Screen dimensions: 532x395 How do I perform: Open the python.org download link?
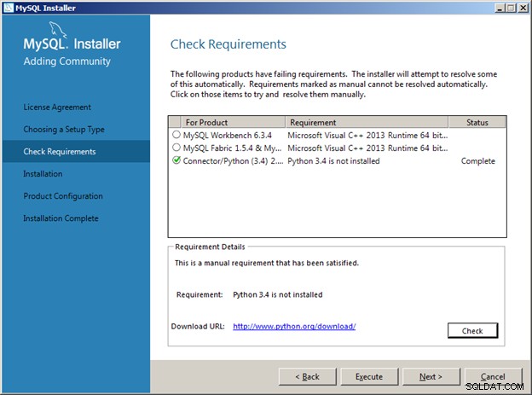click(x=294, y=327)
